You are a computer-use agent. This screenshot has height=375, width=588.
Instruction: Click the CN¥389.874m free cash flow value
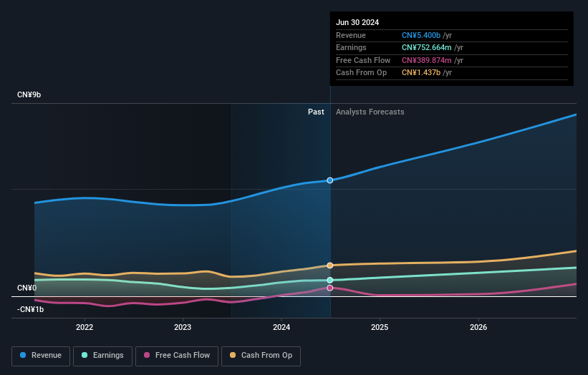426,60
